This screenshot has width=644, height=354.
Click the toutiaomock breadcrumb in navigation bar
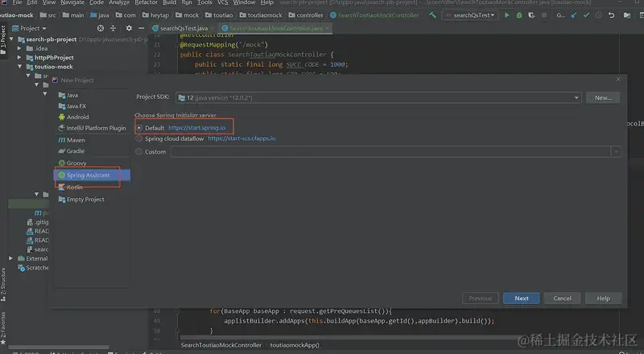click(261, 15)
